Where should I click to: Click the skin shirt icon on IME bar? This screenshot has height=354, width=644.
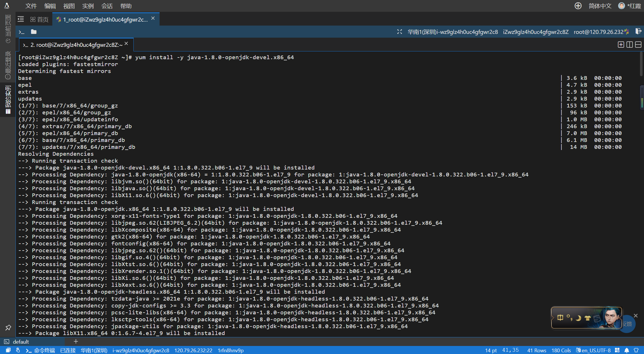(588, 318)
